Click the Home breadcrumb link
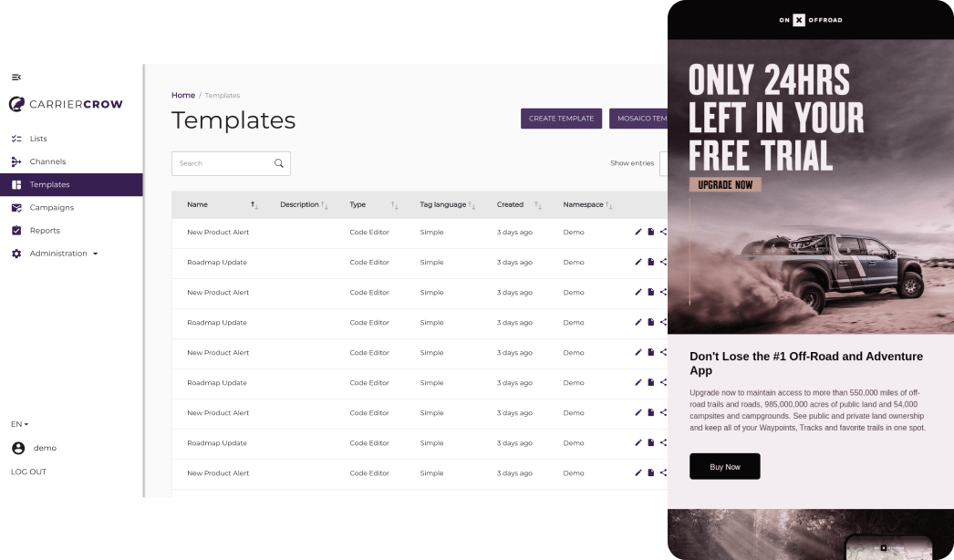 182,95
